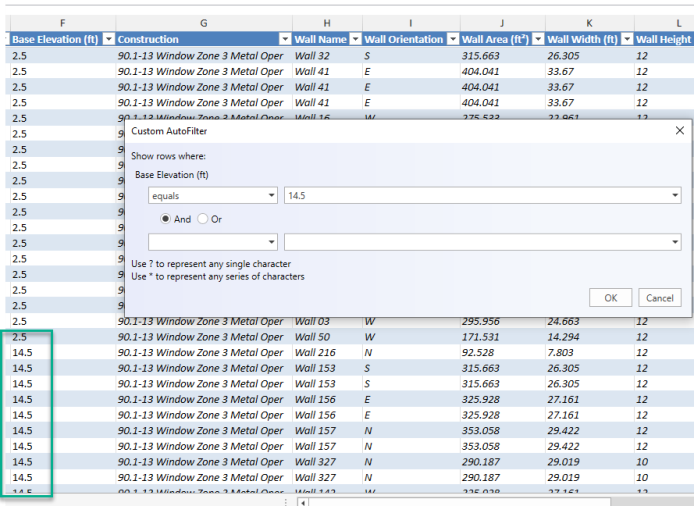Screen dimensions: 694x506
Task: Open the Wall Orientation column filter dropdown
Action: (x=451, y=39)
